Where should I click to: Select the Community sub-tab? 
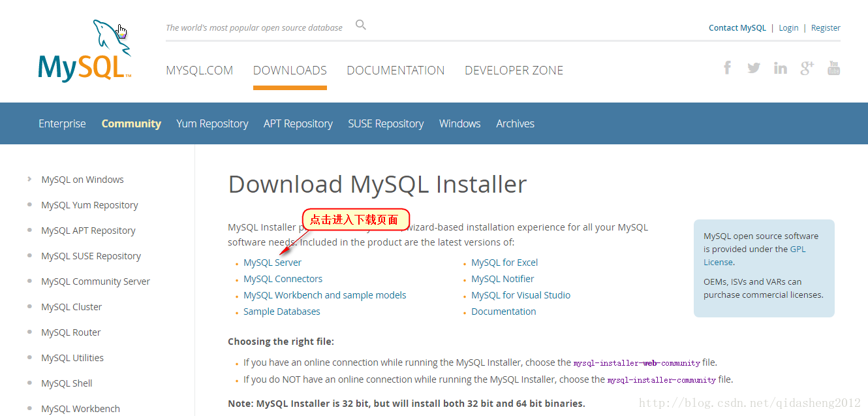tap(131, 123)
